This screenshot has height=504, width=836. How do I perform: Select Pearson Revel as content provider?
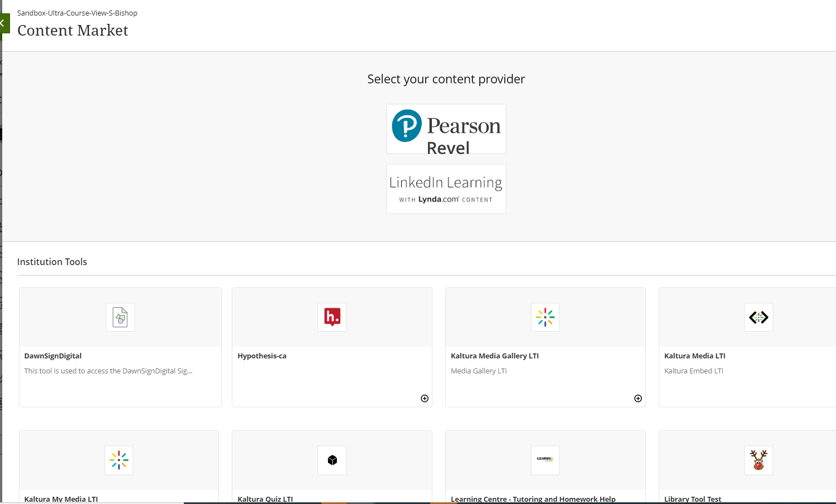tap(446, 129)
